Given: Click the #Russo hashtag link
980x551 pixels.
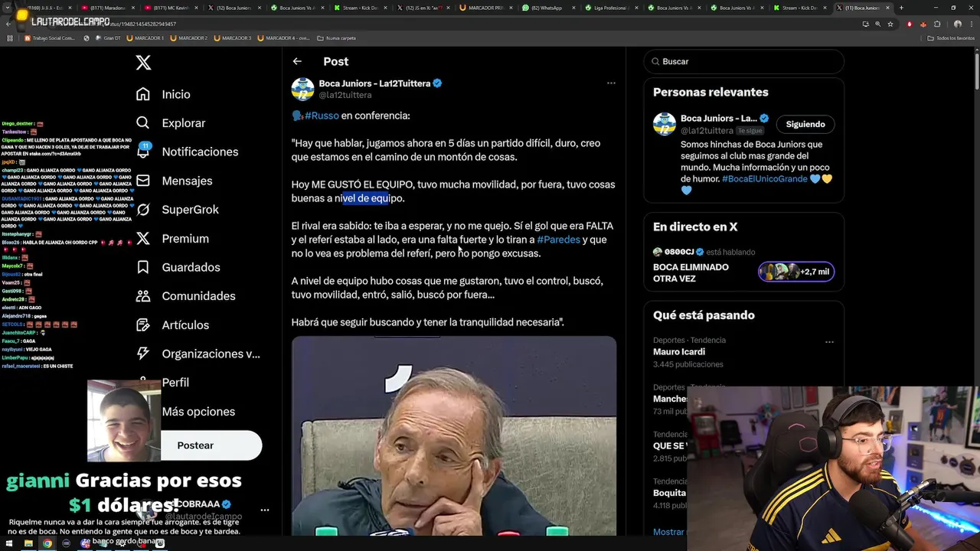Looking at the screenshot, I should 322,116.
